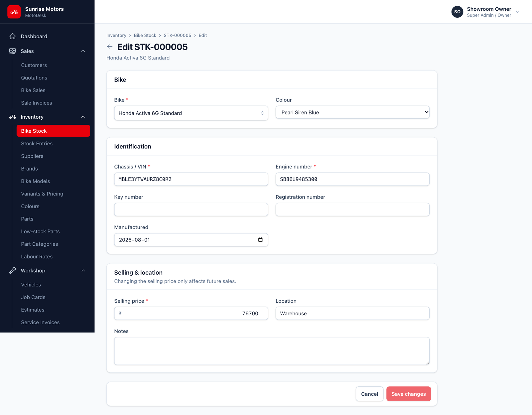Collapse the Inventory menu section
This screenshot has width=532, height=415.
coord(83,117)
